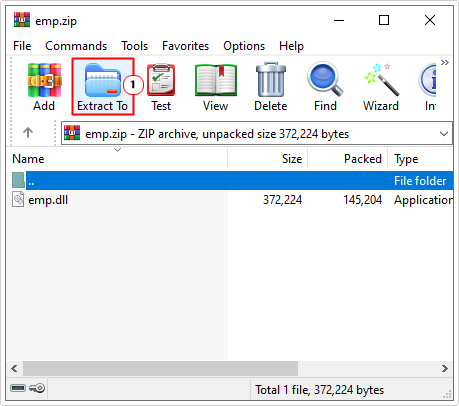Open the Options menu
The image size is (459, 406).
tap(244, 46)
